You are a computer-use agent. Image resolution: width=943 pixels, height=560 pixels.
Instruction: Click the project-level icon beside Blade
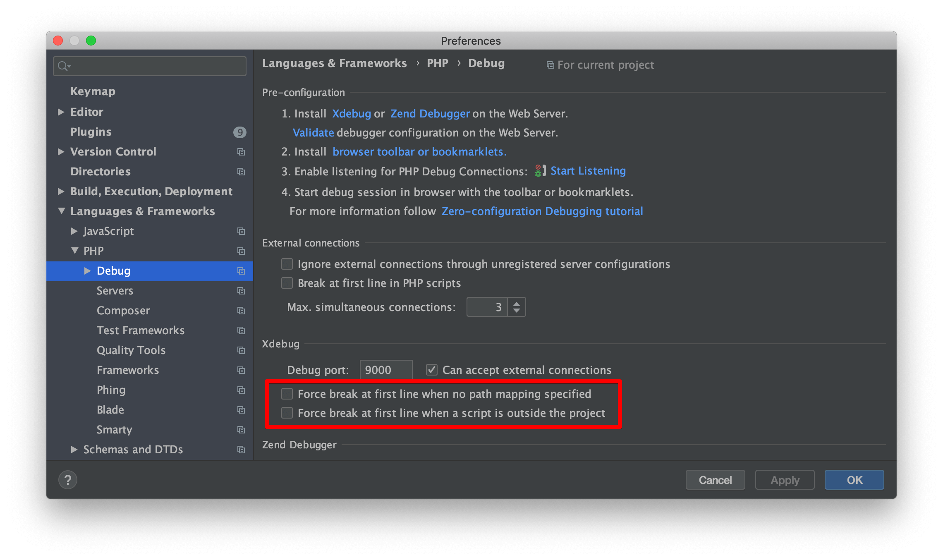(x=241, y=410)
